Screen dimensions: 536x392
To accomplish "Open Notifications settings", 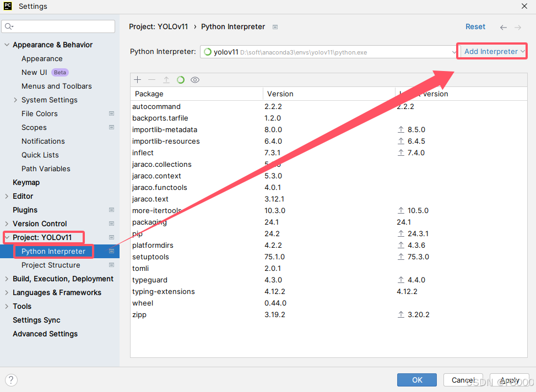I will pyautogui.click(x=43, y=141).
